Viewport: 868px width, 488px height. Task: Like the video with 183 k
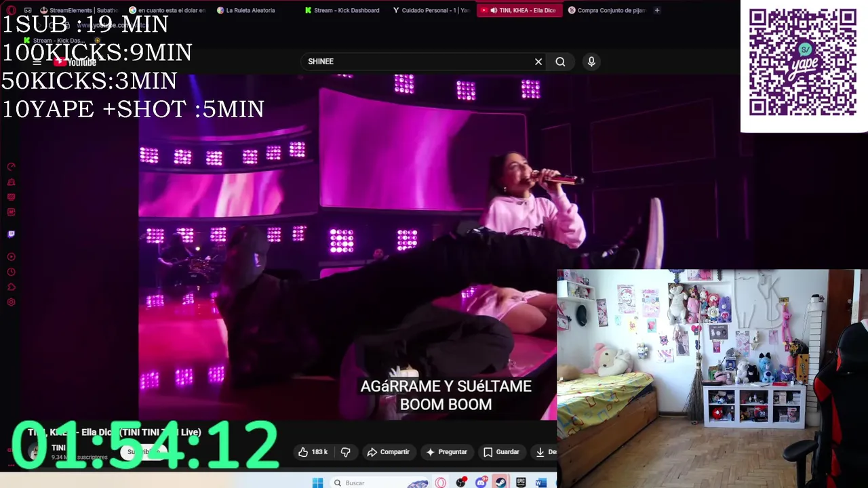pos(313,452)
